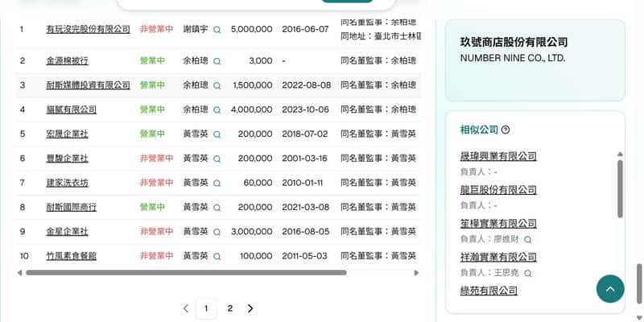This screenshot has width=644, height=322.
Task: Click help icon beside 相似公司 heading
Action: point(506,130)
